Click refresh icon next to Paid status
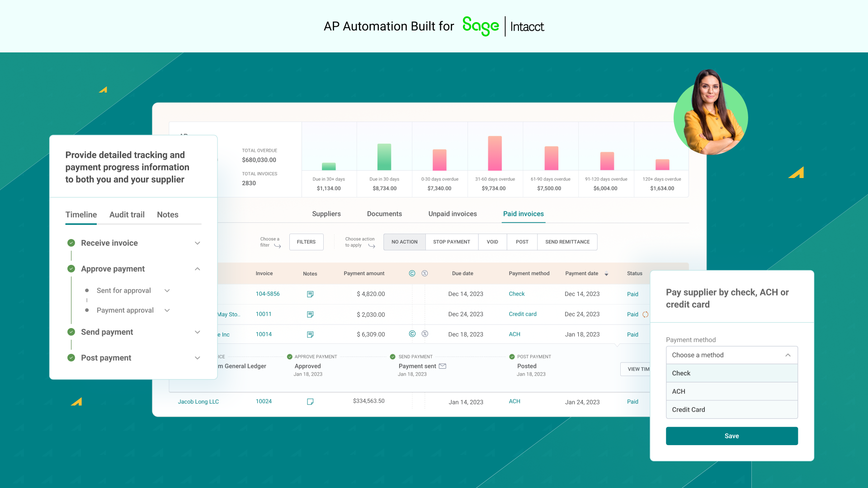This screenshot has height=488, width=868. [646, 314]
